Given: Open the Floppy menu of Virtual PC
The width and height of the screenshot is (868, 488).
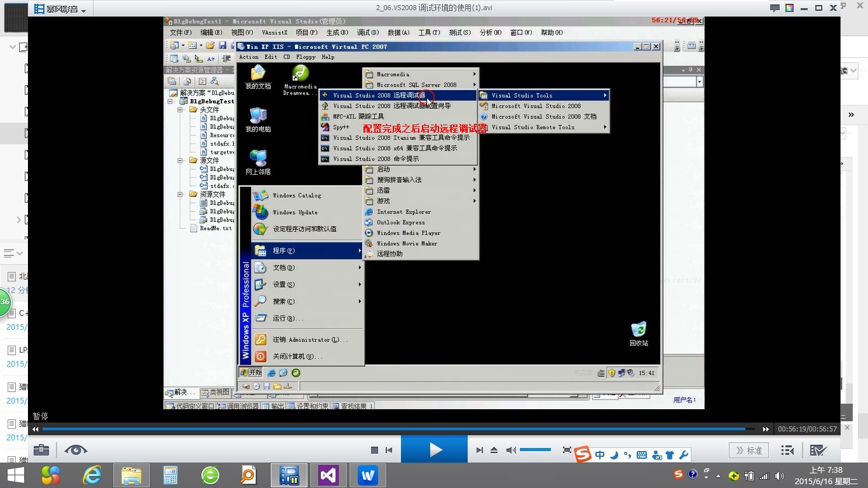Looking at the screenshot, I should (306, 57).
